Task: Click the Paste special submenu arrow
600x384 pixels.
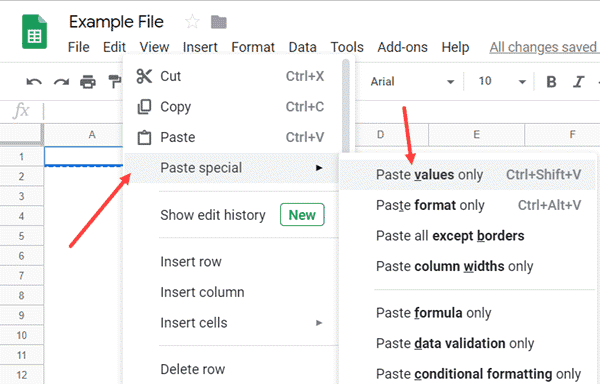Action: [x=319, y=168]
